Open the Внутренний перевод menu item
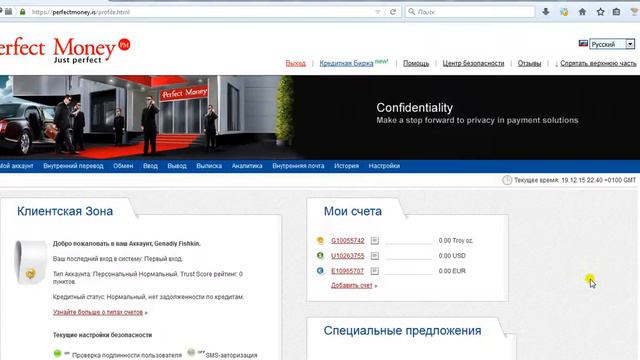This screenshot has height=360, width=640. click(73, 166)
